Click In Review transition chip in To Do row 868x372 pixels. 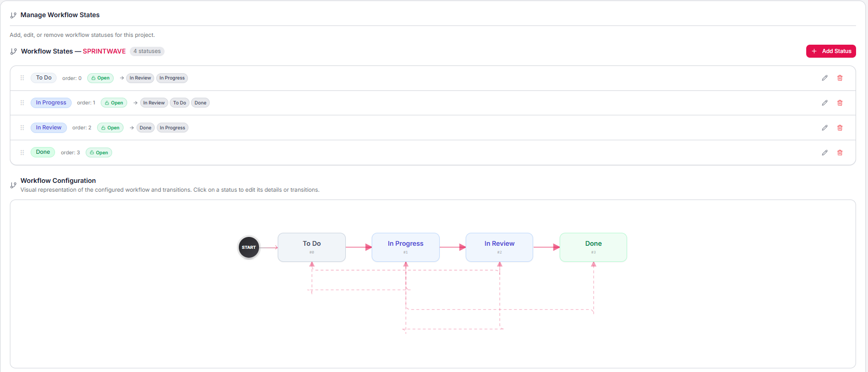click(x=140, y=78)
